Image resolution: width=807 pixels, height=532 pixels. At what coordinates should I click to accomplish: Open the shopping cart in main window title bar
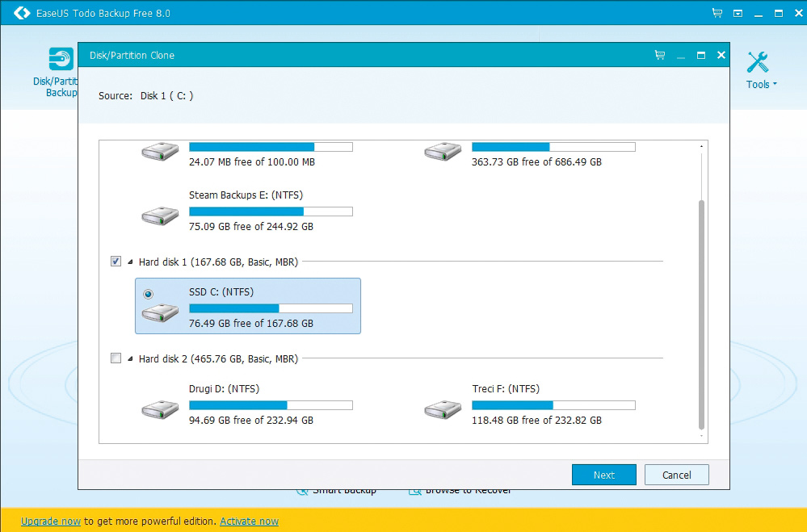click(x=717, y=13)
